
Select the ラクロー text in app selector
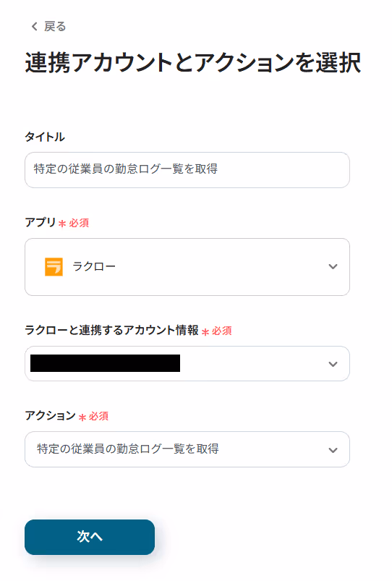point(94,266)
